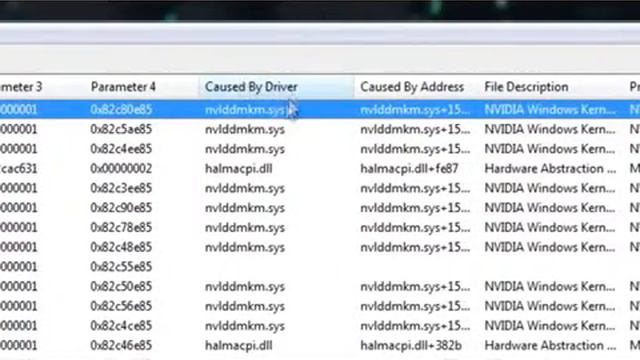
Task: Select the cell 0x82c50e85
Action: [121, 286]
